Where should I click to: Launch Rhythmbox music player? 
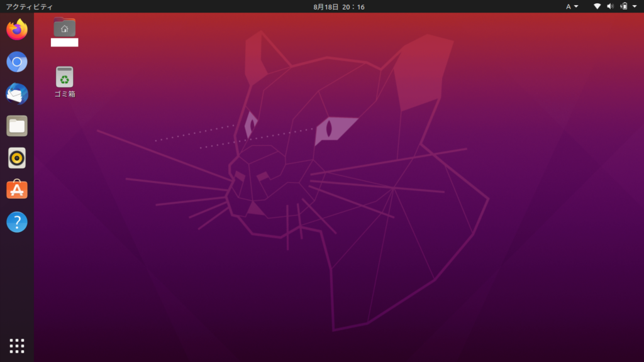pos(17,158)
